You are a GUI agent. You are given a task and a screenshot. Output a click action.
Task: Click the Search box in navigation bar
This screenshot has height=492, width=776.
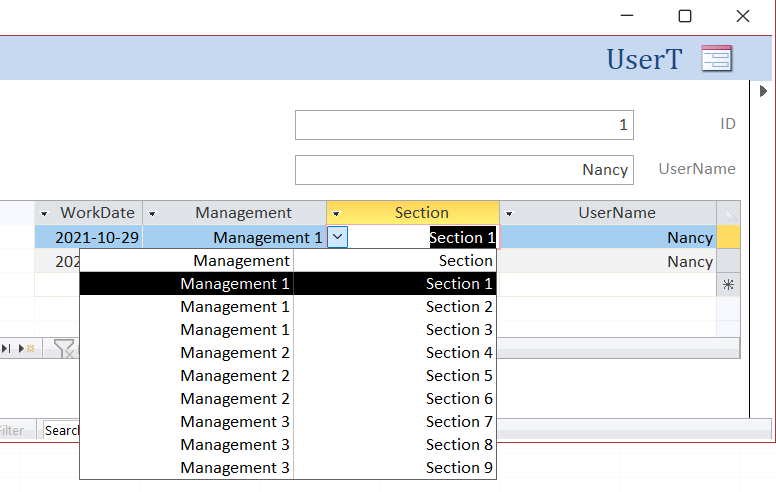point(62,430)
